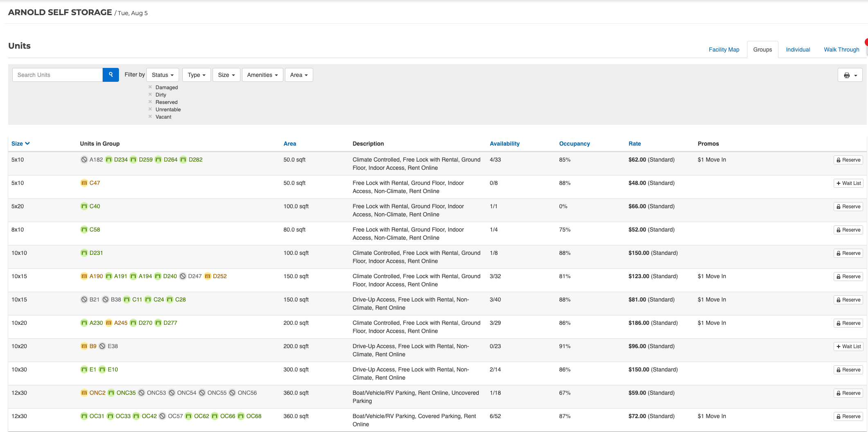The width and height of the screenshot is (868, 432).
Task: Click the search magnifier button
Action: (x=110, y=75)
